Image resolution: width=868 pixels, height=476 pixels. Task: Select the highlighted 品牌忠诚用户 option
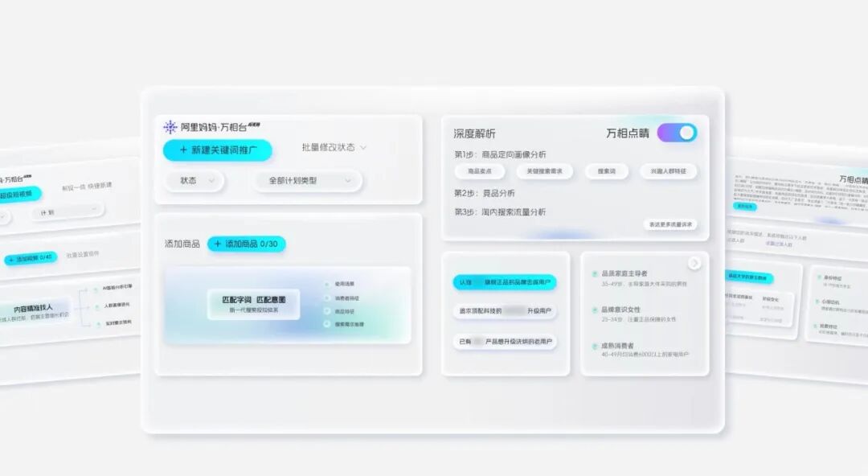tap(504, 282)
